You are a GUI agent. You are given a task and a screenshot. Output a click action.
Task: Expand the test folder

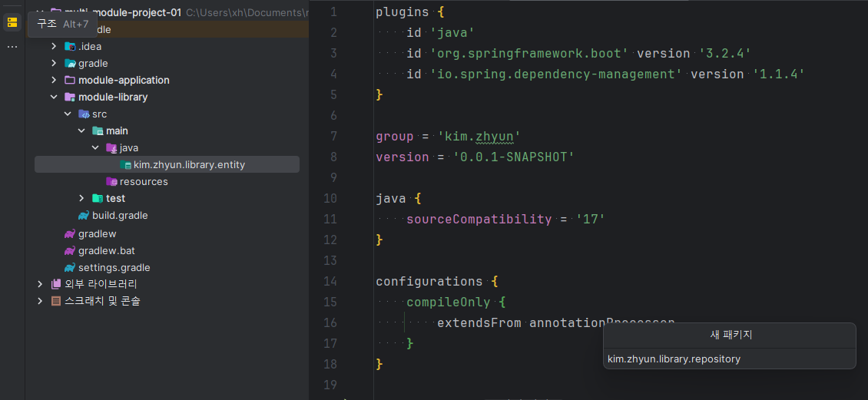(x=81, y=198)
